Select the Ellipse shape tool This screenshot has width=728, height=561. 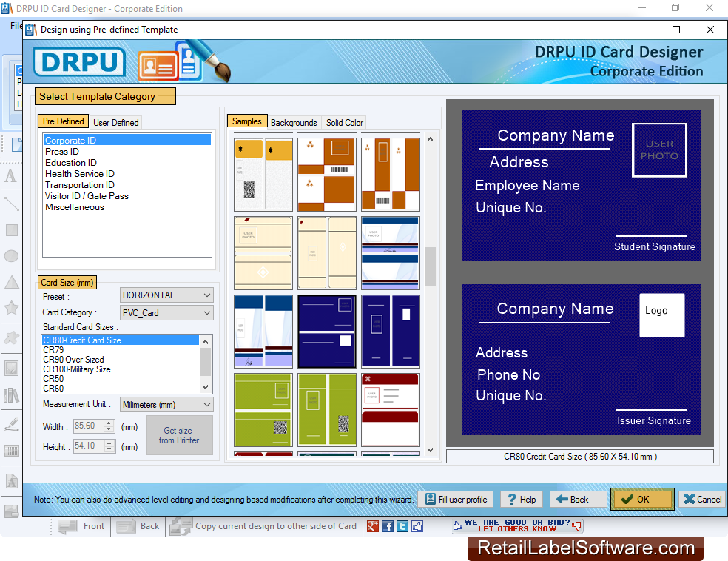point(11,256)
